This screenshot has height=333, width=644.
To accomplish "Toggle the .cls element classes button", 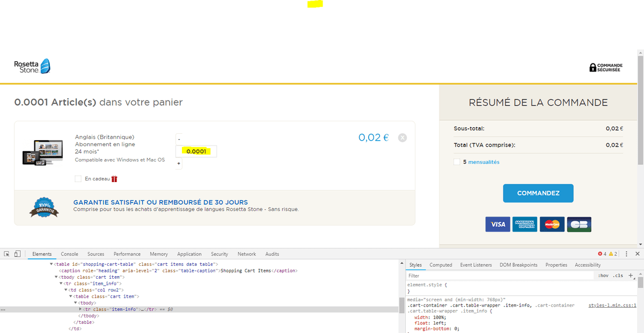I will coord(618,276).
